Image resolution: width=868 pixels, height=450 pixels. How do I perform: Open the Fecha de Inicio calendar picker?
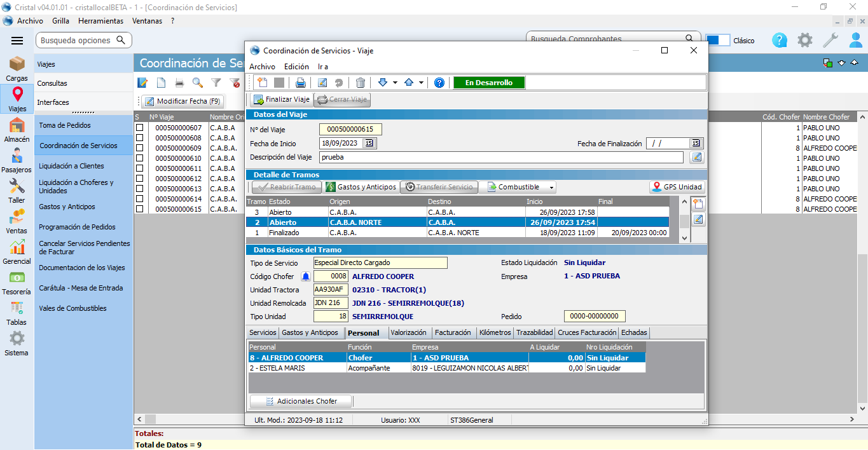point(369,144)
